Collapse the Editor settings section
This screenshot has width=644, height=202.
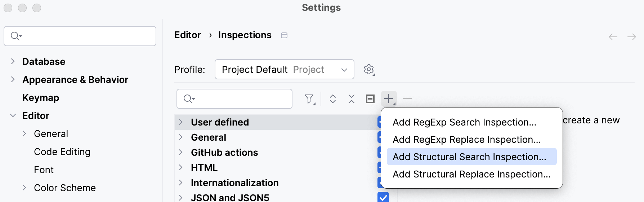tap(13, 116)
